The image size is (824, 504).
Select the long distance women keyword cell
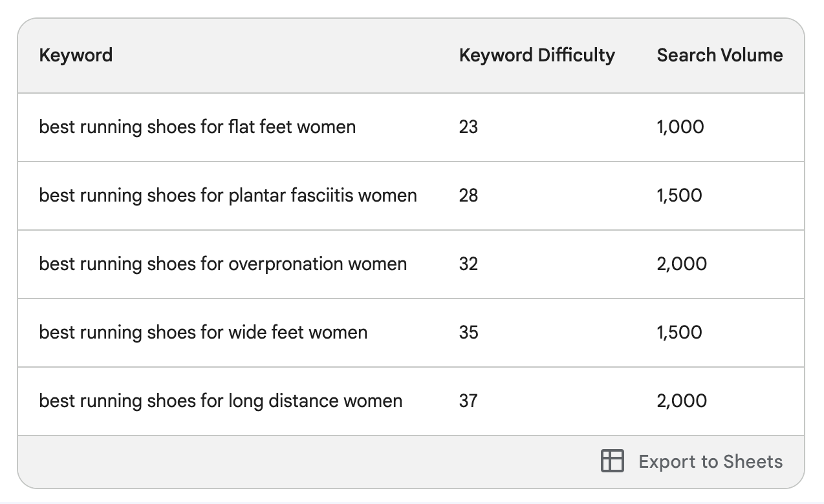coord(221,401)
